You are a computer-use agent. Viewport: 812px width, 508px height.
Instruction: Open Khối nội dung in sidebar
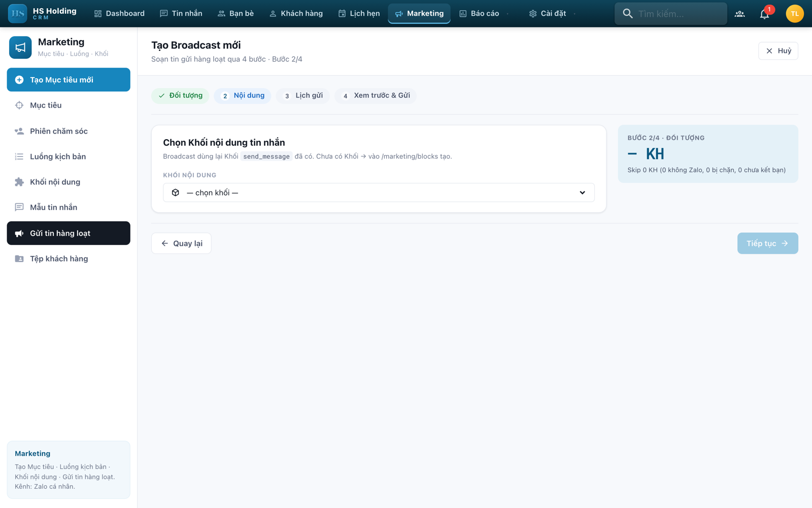[69, 182]
